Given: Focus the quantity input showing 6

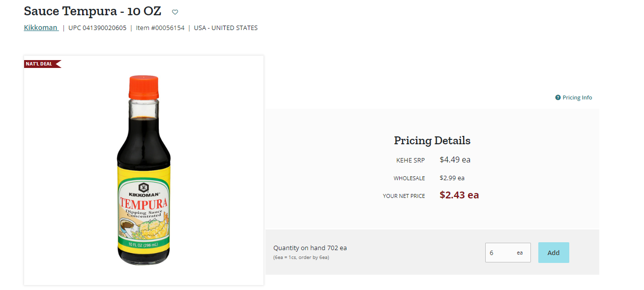Looking at the screenshot, I should pyautogui.click(x=508, y=253).
